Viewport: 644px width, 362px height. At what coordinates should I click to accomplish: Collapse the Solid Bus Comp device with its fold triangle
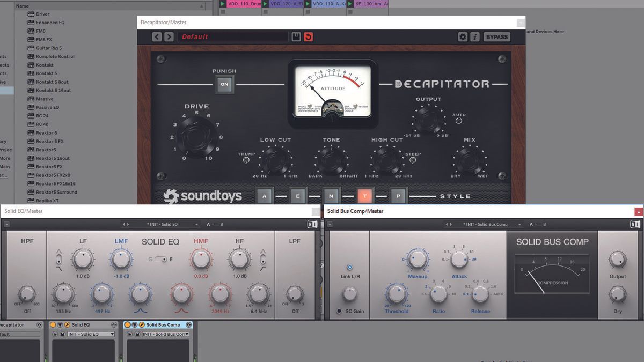tap(134, 324)
